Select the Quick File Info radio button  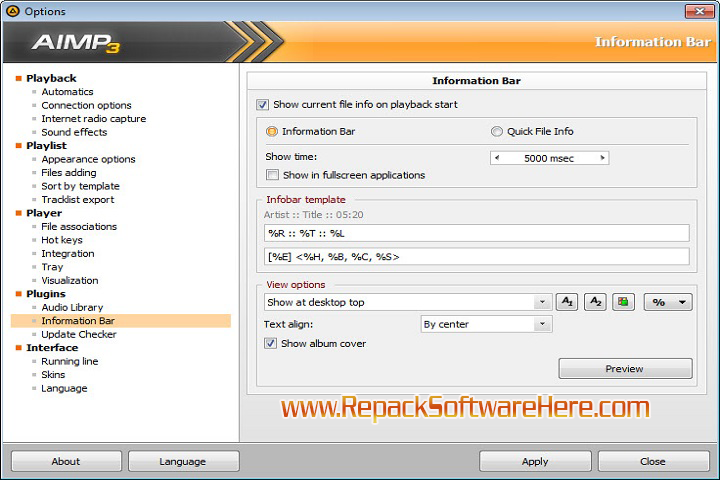click(x=496, y=131)
